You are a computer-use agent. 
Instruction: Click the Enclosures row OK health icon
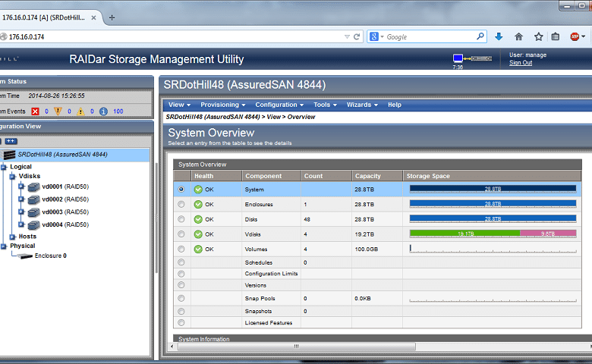[x=198, y=205]
